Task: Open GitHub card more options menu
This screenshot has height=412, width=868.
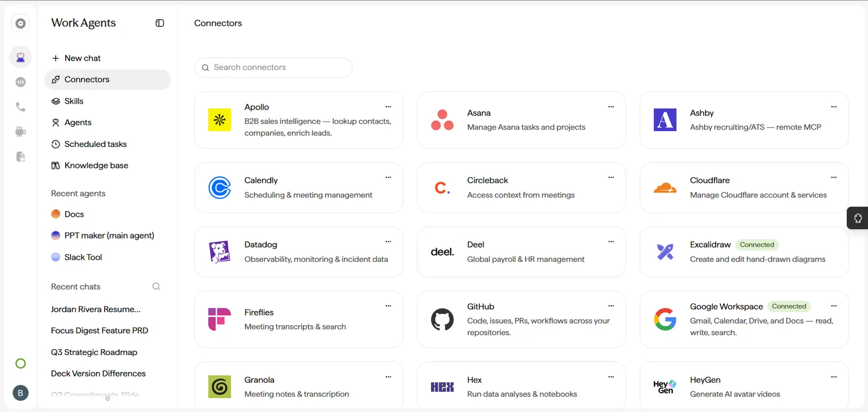Action: (x=611, y=306)
